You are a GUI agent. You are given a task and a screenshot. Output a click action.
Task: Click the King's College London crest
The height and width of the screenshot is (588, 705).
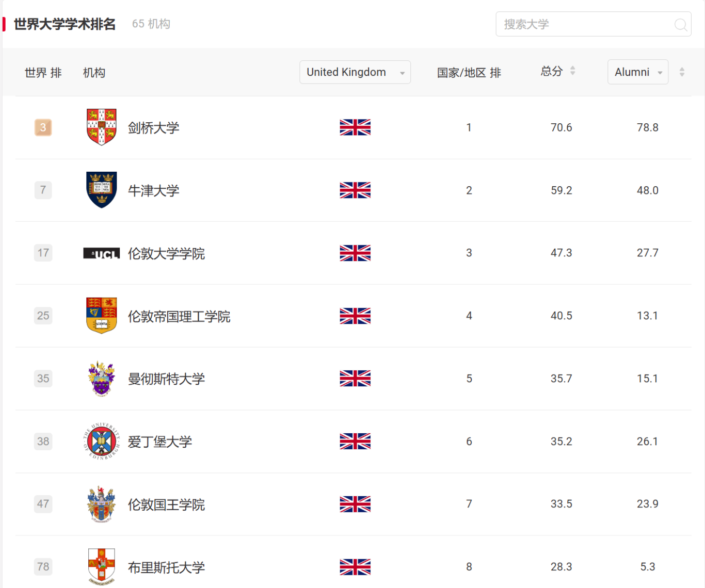(102, 504)
